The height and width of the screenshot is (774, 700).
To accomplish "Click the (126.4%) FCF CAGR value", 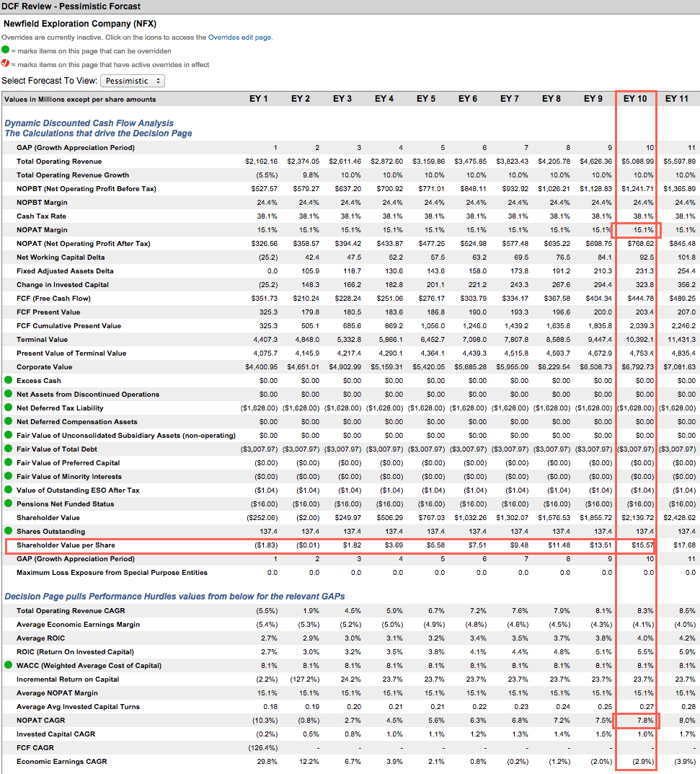I will point(263,748).
